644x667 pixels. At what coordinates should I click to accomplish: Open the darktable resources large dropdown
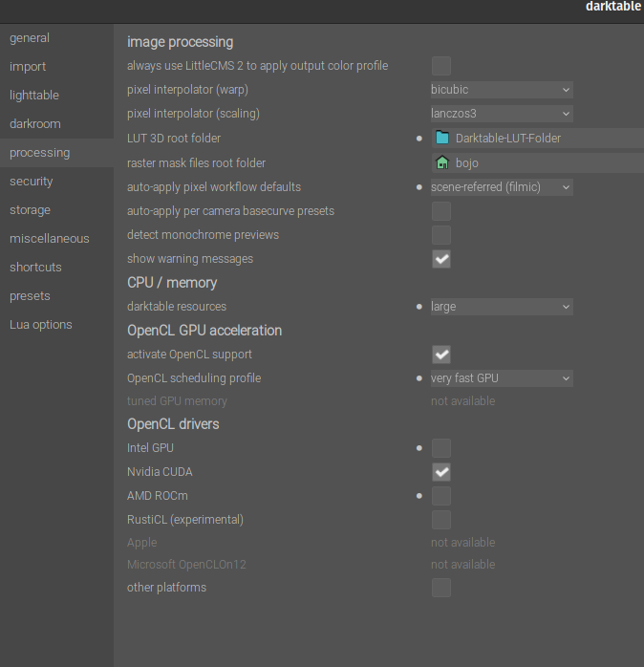point(502,307)
